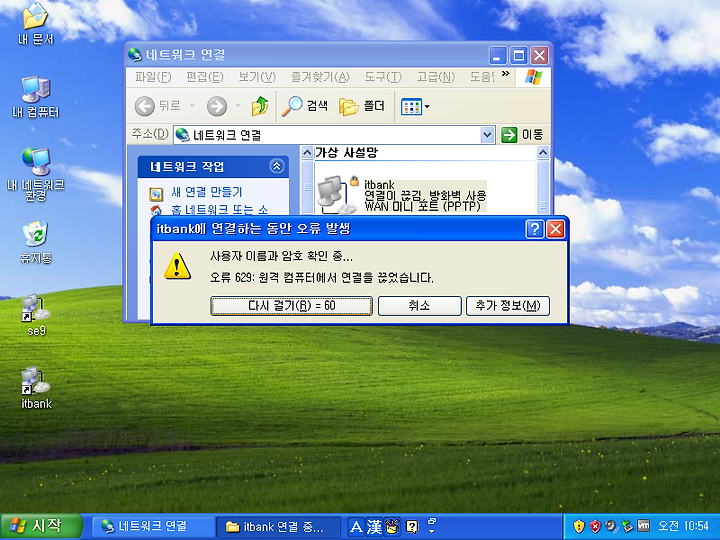Click the 漢 hanja conversion icon
The height and width of the screenshot is (540, 720).
[374, 527]
